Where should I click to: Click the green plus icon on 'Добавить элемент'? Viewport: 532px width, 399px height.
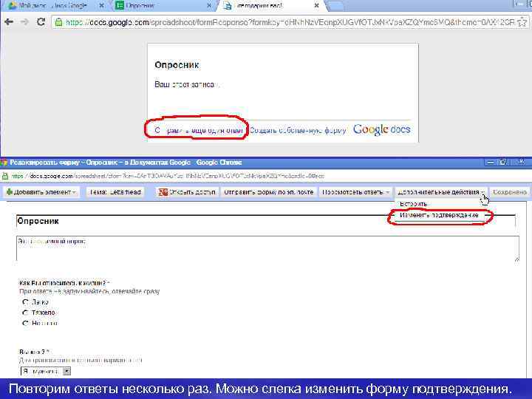(x=10, y=192)
